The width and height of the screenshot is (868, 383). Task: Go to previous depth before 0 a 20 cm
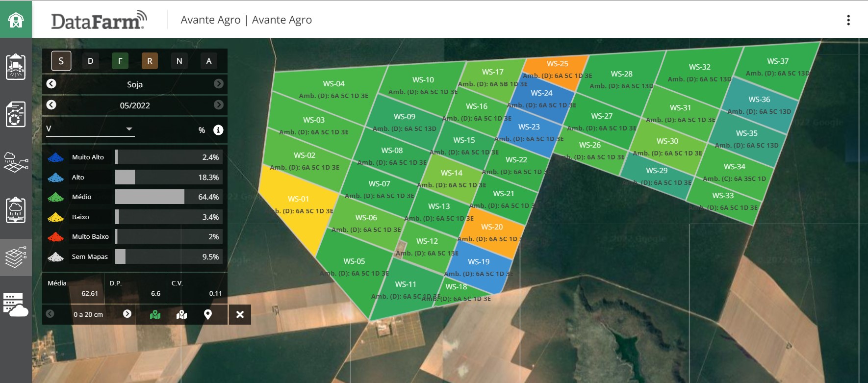[x=50, y=314]
